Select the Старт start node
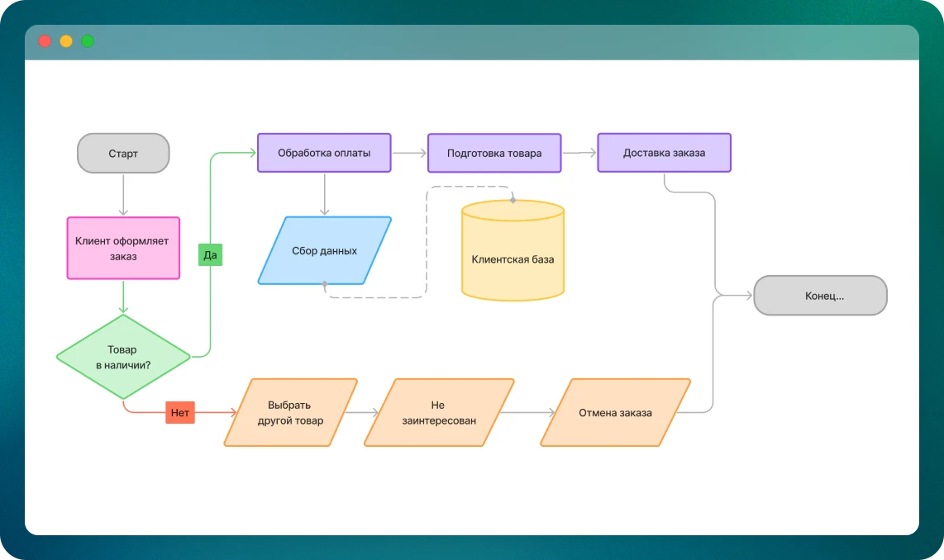This screenshot has height=560, width=944. (x=123, y=154)
